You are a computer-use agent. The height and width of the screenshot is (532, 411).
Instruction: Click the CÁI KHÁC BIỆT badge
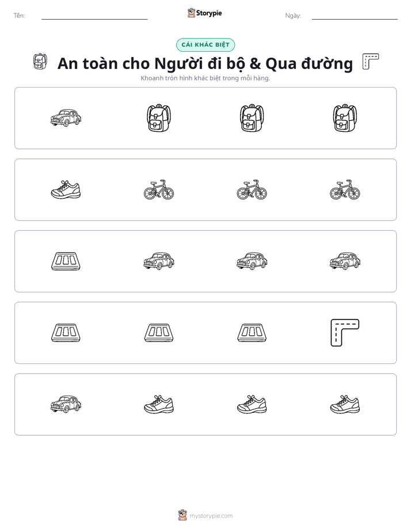205,45
